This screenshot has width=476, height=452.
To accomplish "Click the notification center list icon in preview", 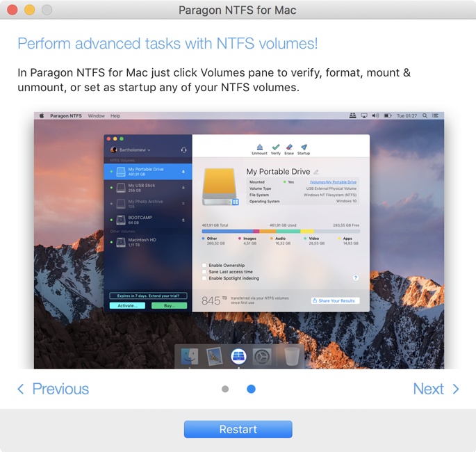I will 435,115.
